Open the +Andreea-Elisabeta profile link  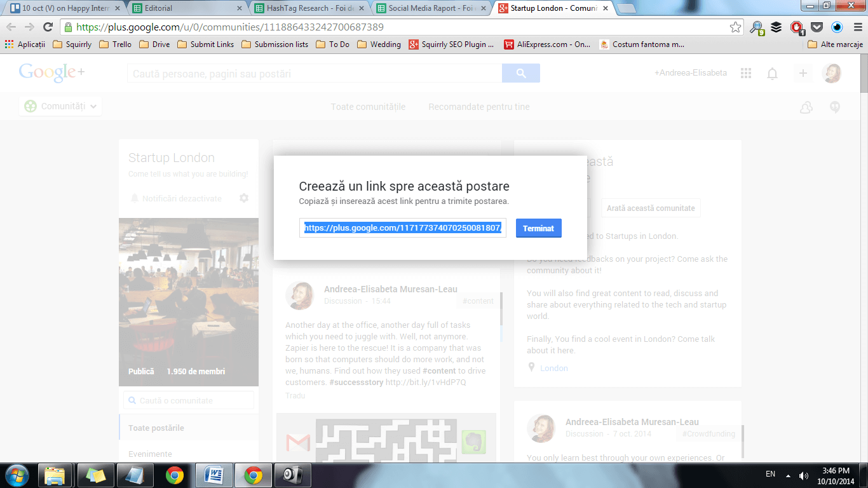pyautogui.click(x=691, y=73)
